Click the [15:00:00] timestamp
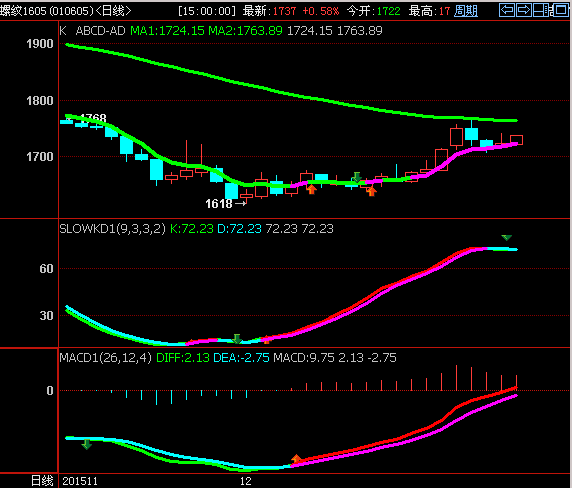The width and height of the screenshot is (572, 488). pyautogui.click(x=207, y=11)
